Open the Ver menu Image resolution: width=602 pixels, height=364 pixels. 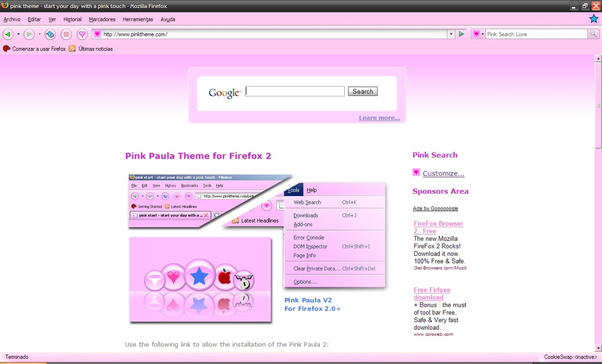pos(52,19)
